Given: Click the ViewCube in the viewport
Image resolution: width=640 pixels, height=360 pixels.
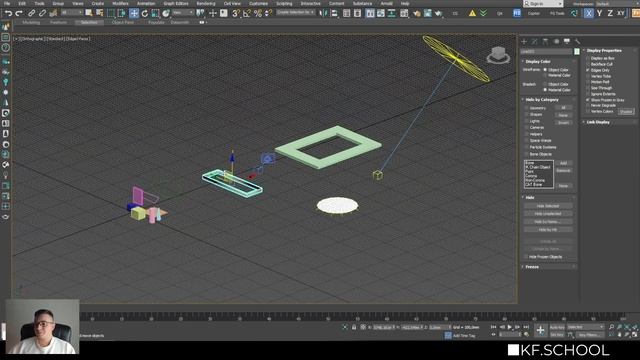Looking at the screenshot, I should (x=498, y=55).
